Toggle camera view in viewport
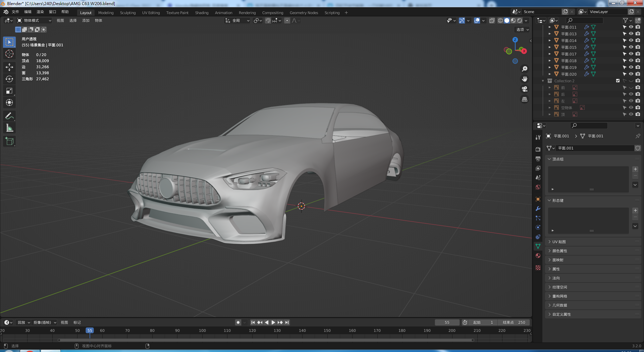 click(525, 89)
